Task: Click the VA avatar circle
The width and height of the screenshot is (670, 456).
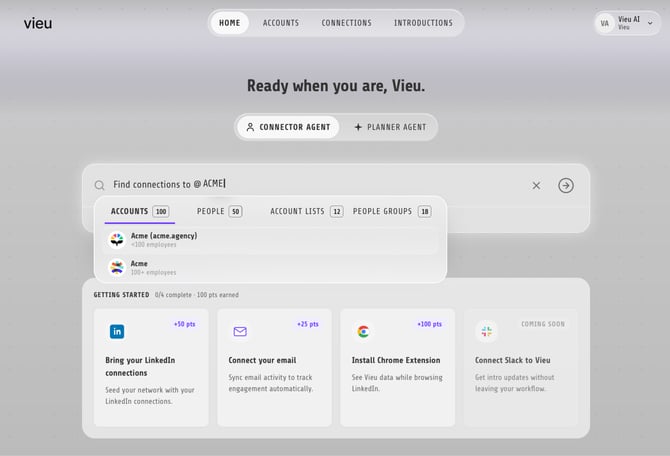Action: pos(605,23)
